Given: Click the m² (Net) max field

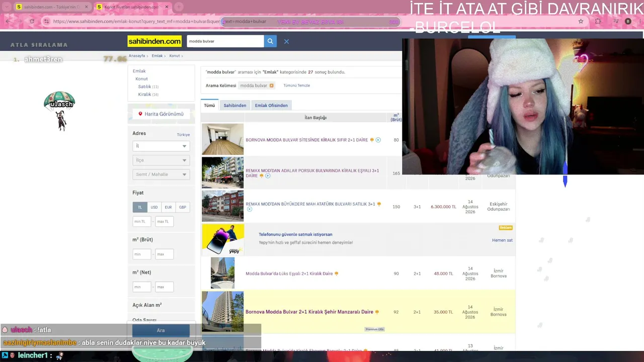Looking at the screenshot, I should pyautogui.click(x=164, y=287).
